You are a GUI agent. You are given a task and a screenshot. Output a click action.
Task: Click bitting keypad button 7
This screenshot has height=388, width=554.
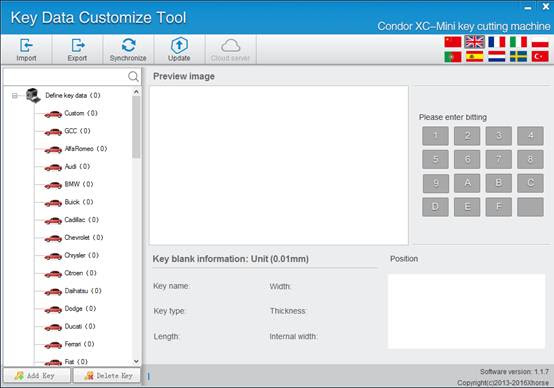tap(499, 159)
